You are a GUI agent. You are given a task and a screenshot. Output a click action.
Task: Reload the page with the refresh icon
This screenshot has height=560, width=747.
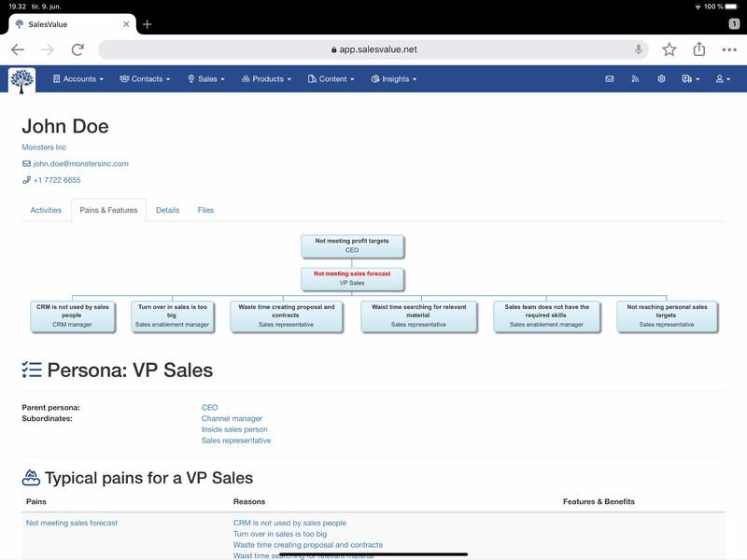click(x=78, y=49)
